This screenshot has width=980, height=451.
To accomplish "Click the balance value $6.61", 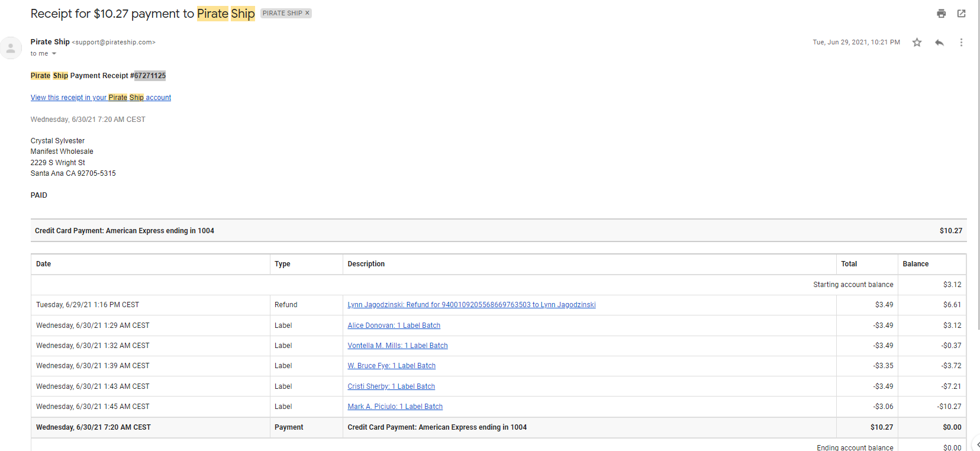I will (x=952, y=305).
